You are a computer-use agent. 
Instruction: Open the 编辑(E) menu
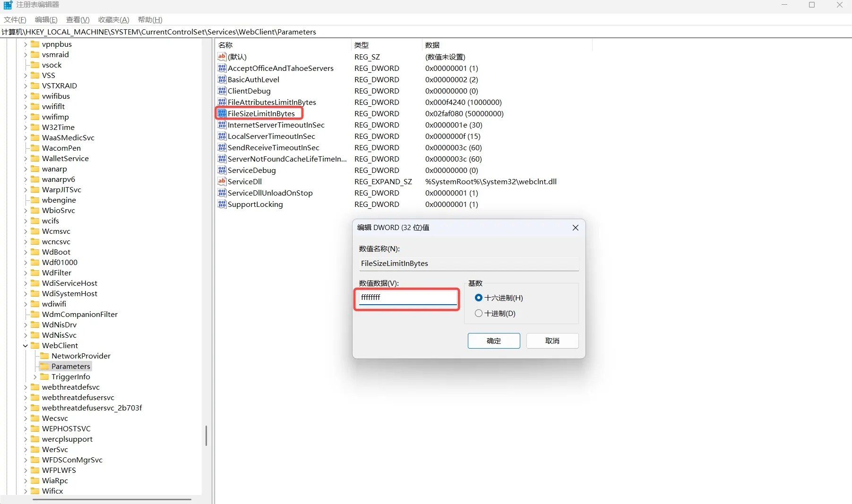click(46, 19)
